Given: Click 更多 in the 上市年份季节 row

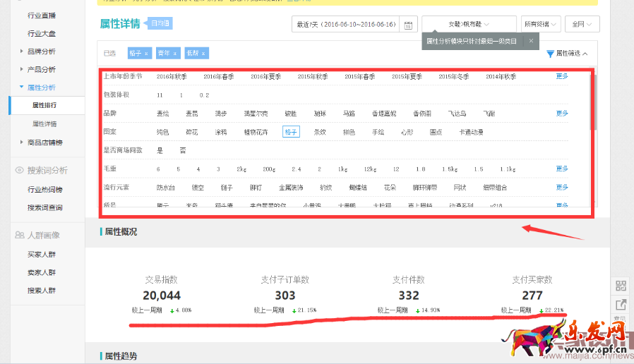Looking at the screenshot, I should [561, 76].
